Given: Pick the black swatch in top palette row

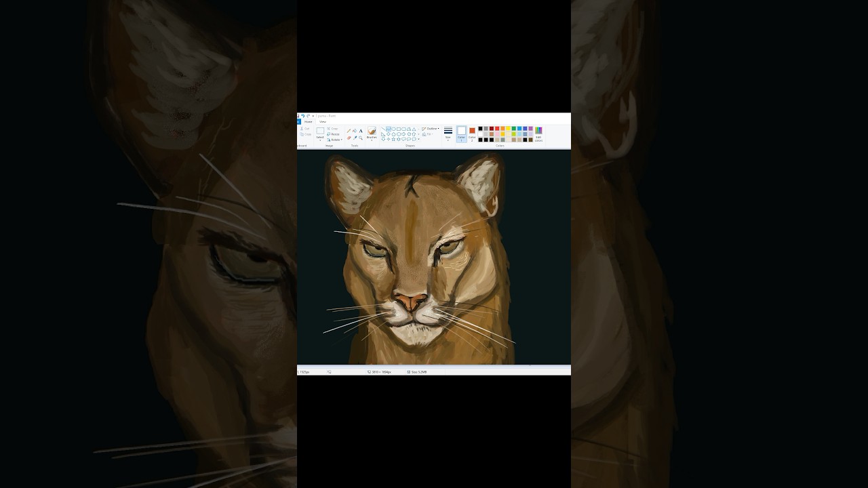Looking at the screenshot, I should click(x=480, y=129).
